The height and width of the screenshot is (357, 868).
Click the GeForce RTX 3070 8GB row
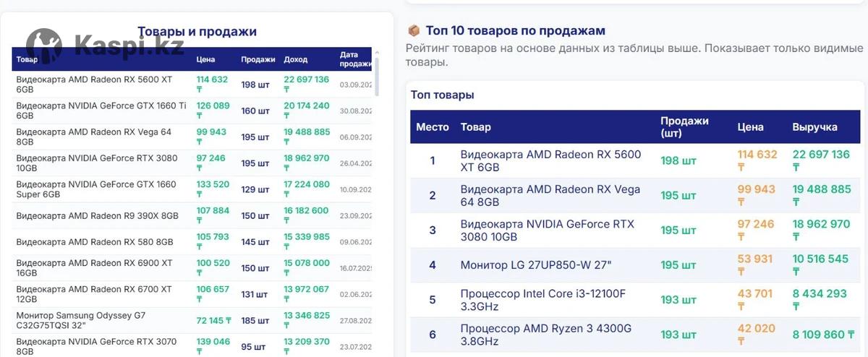95,346
